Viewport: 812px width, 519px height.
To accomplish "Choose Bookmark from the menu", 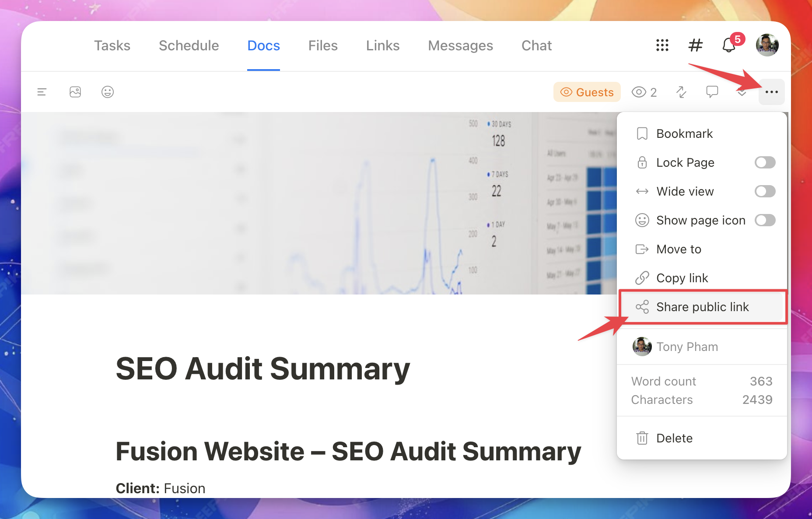I will [702, 133].
